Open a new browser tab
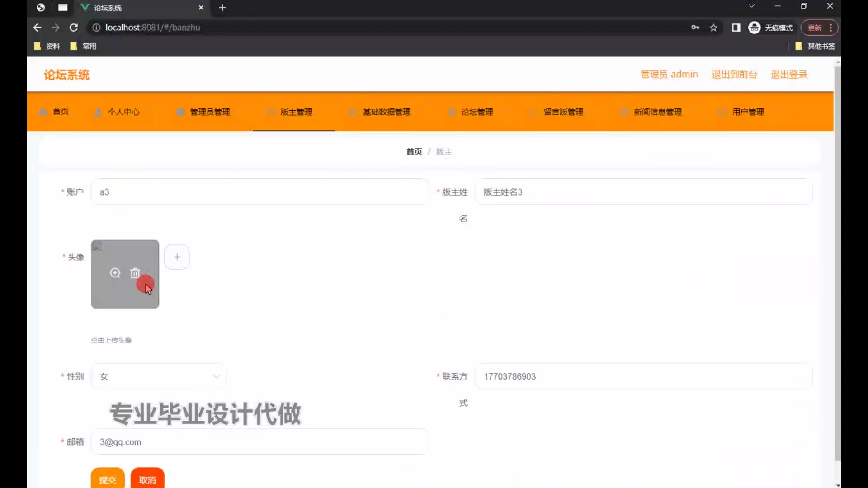 pos(222,8)
